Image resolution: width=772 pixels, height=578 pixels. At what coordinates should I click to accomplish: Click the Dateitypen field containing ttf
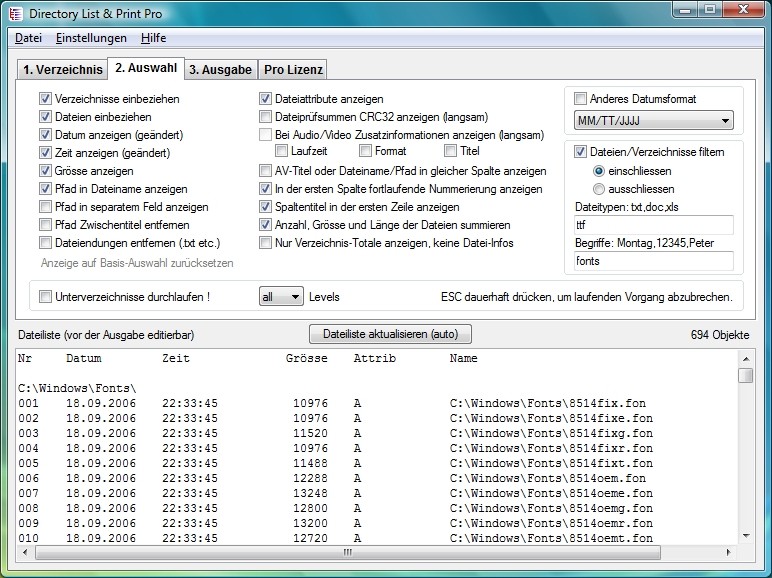[653, 225]
